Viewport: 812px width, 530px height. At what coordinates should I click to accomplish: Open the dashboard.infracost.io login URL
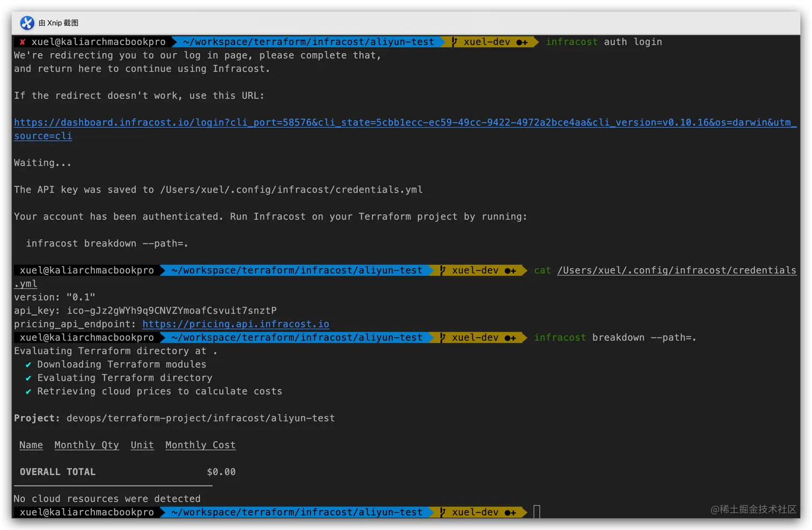(x=405, y=122)
